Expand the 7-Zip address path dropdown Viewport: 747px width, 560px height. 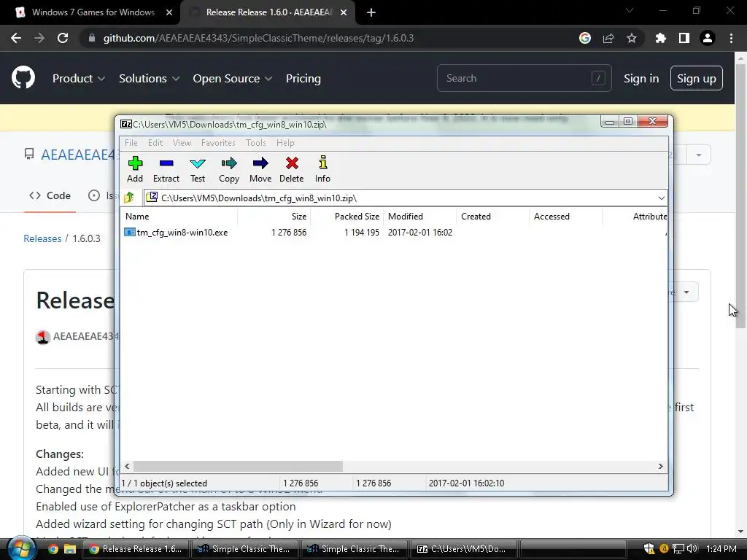coord(661,198)
